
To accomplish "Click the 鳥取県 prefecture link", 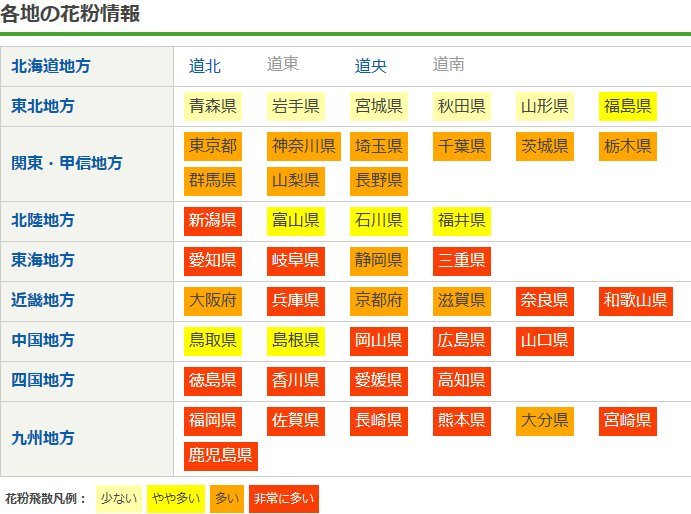I will (x=212, y=340).
